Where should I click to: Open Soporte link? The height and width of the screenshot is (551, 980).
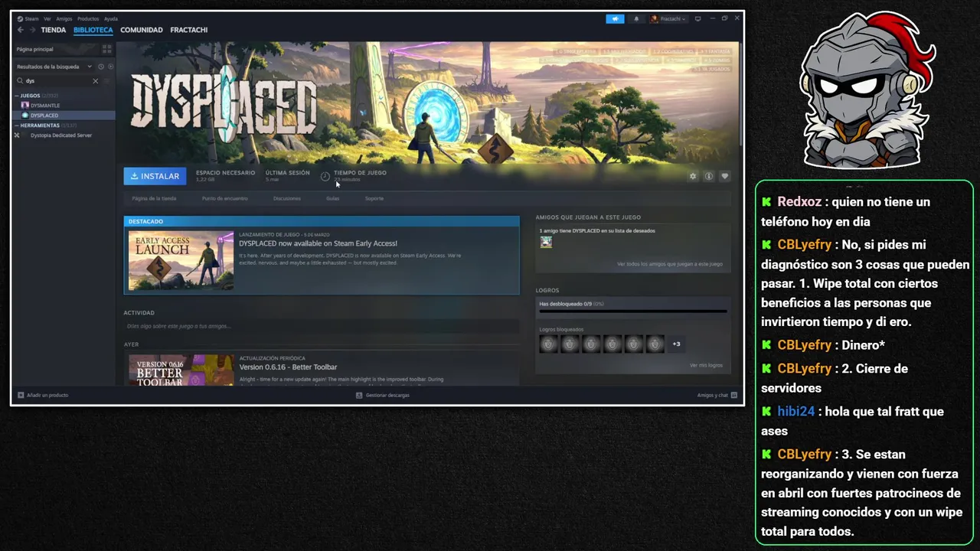click(374, 198)
